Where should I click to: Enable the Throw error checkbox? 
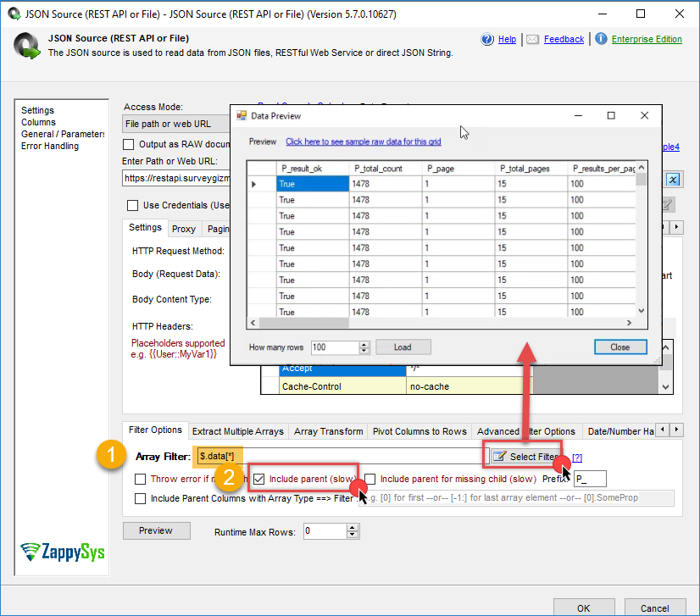(140, 479)
